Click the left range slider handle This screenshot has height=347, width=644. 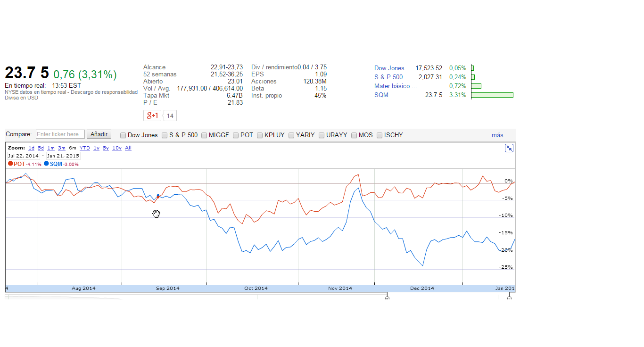[x=387, y=297]
